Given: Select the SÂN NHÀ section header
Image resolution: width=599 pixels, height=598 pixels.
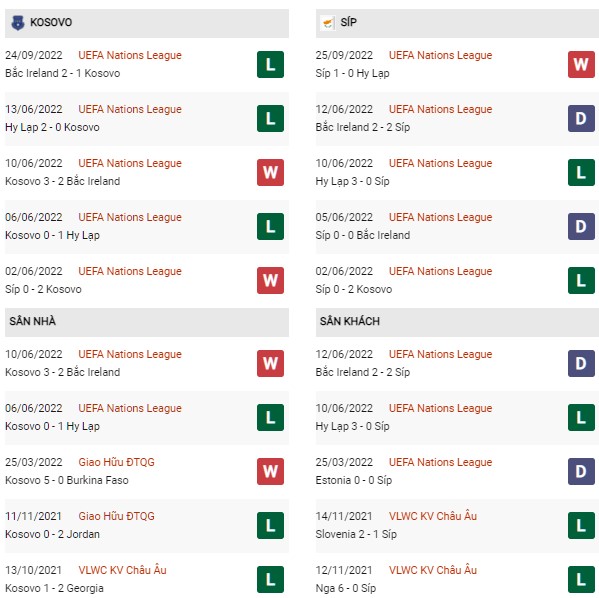Looking at the screenshot, I should [x=147, y=322].
